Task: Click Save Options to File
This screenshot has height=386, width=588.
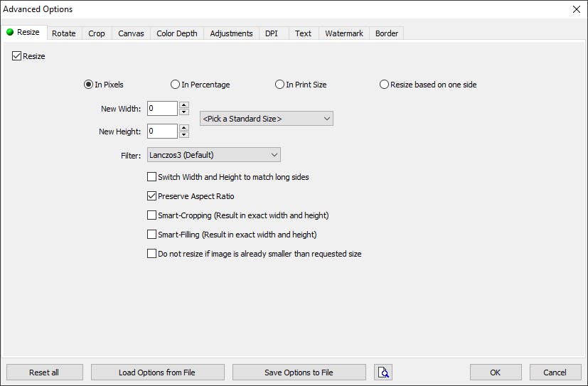Action: click(299, 372)
